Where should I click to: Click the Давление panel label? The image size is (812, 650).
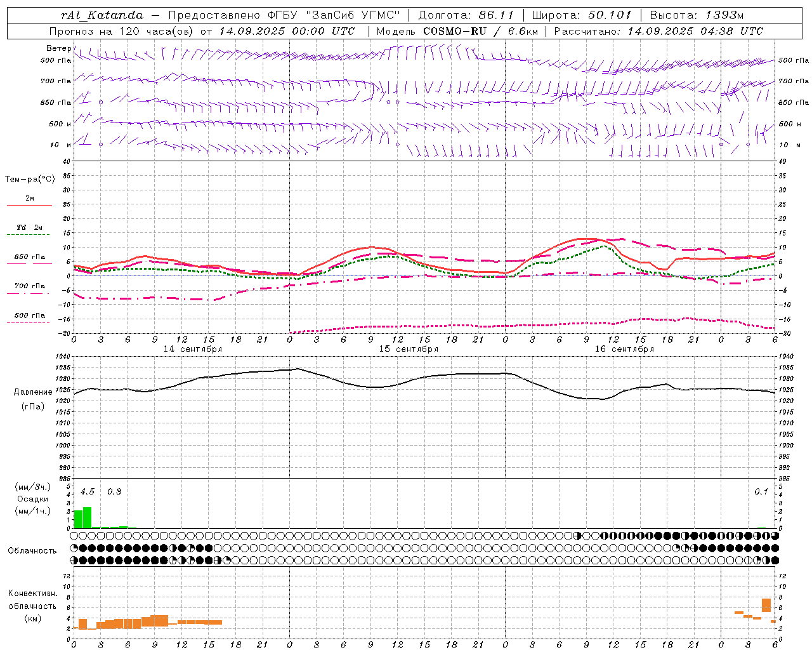tap(33, 392)
